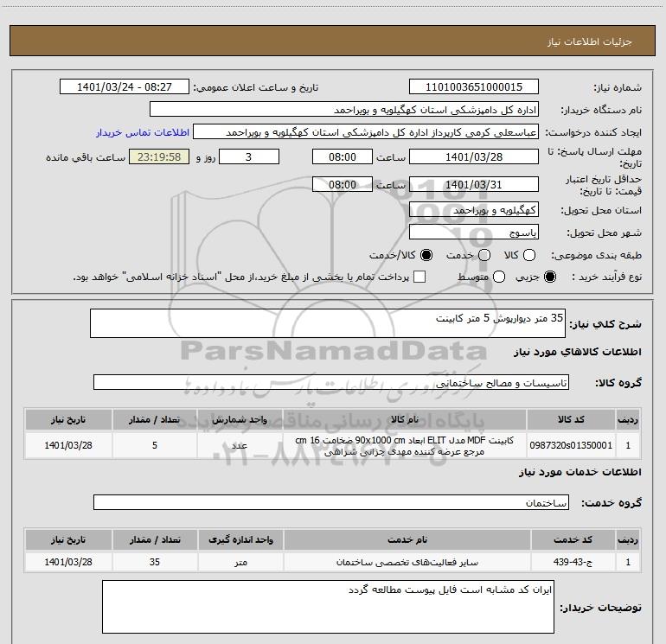The width and height of the screenshot is (666, 644).
Task: Toggle the اسناد خزانه اسلامی payment checkbox
Action: tap(419, 277)
